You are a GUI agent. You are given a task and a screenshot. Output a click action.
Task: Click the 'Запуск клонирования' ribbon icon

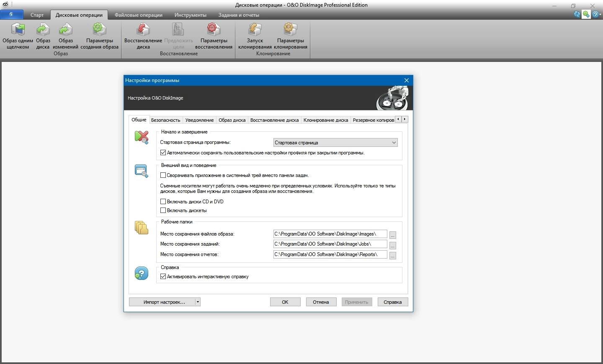[255, 29]
